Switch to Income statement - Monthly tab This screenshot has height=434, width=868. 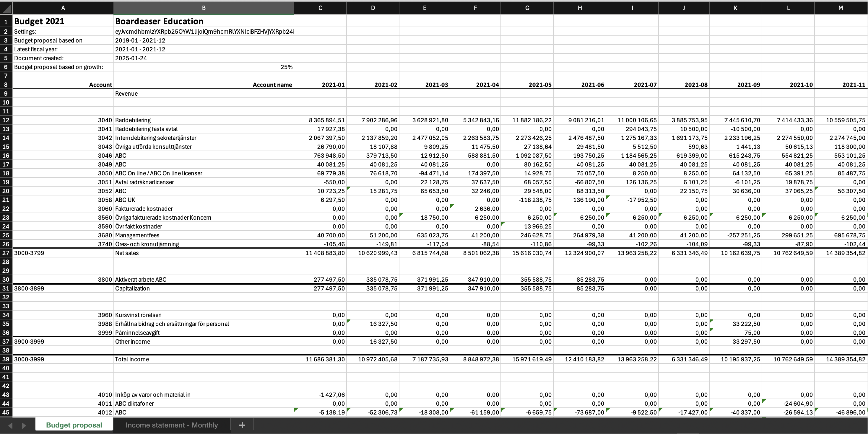click(x=172, y=425)
